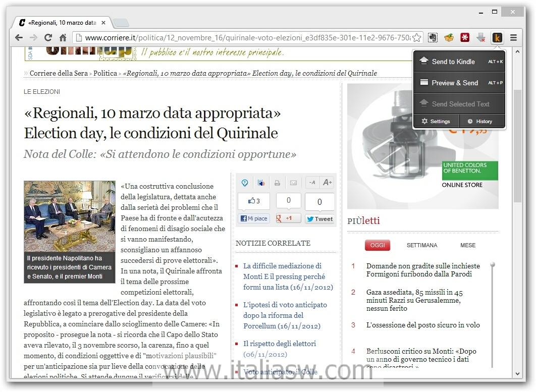Print the article with the printer icon
536x392 pixels.
point(277,183)
